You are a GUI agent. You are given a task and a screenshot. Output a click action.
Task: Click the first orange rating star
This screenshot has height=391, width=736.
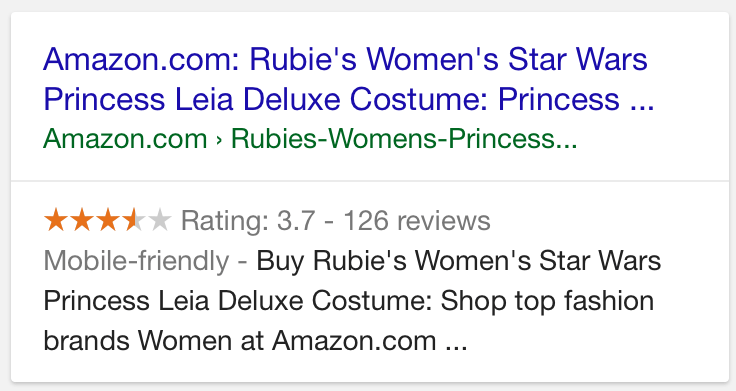click(56, 220)
